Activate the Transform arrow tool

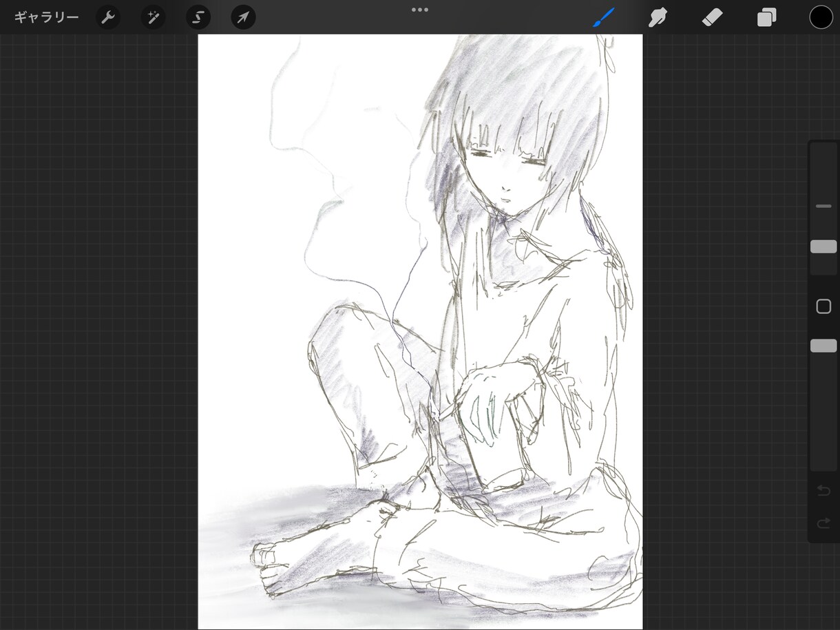pos(243,17)
